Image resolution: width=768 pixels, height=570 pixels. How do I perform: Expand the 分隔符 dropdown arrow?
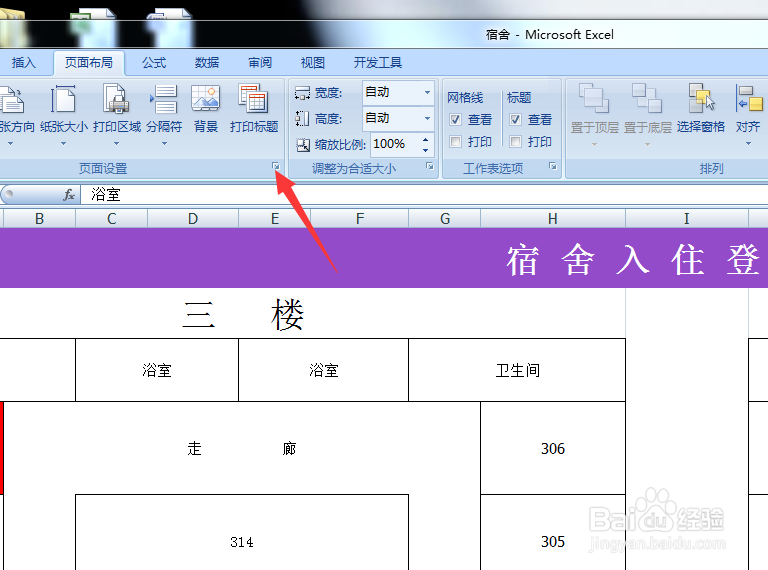(164, 143)
